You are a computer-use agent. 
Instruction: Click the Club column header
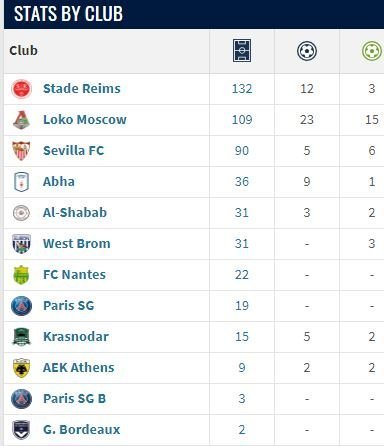(23, 51)
